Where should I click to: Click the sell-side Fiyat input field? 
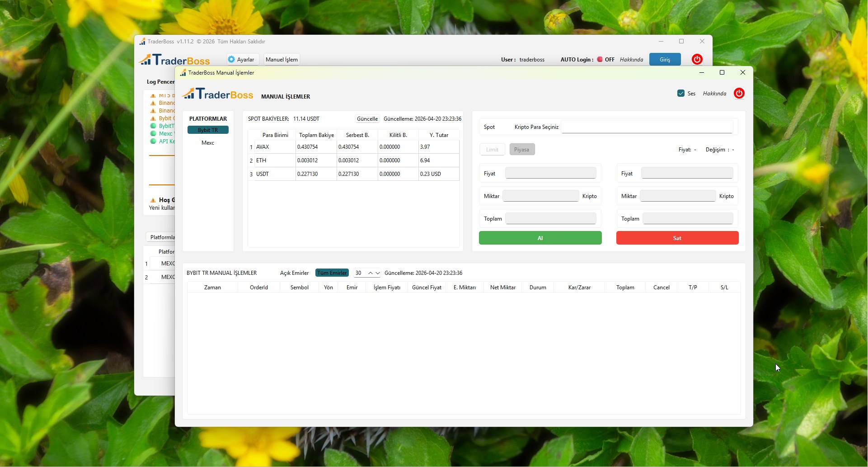click(687, 173)
